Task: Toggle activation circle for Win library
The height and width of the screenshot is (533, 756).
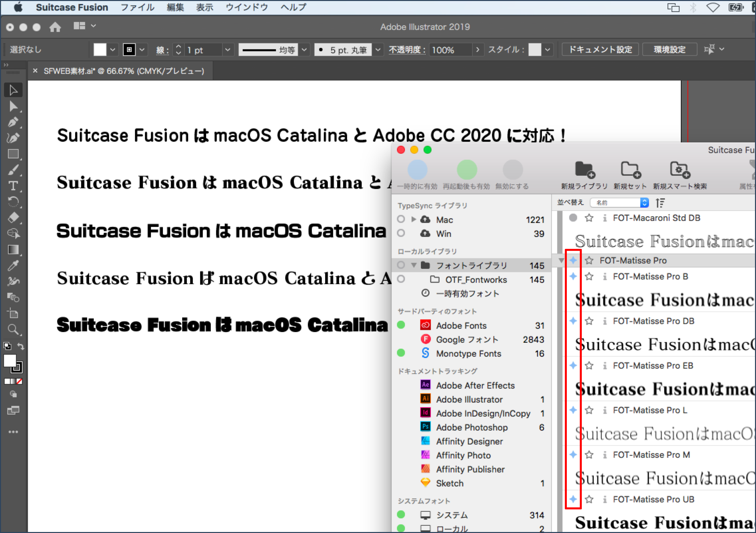Action: pos(401,233)
